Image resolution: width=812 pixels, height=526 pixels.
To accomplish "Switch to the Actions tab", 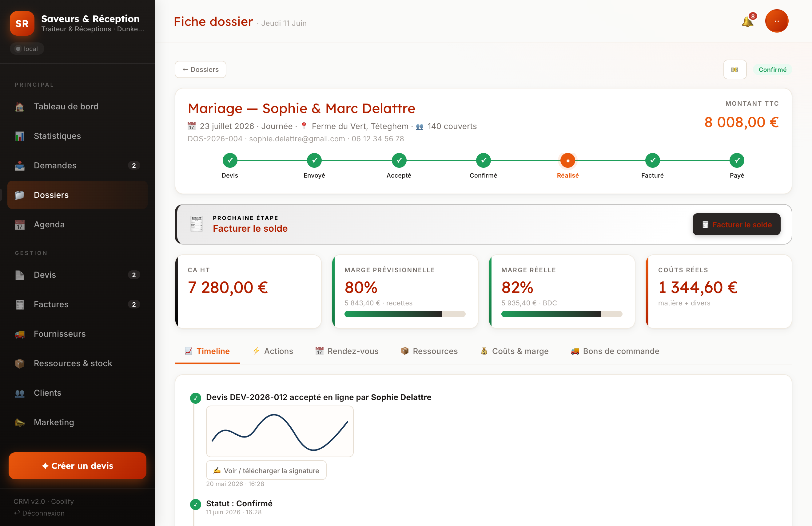I will (273, 351).
